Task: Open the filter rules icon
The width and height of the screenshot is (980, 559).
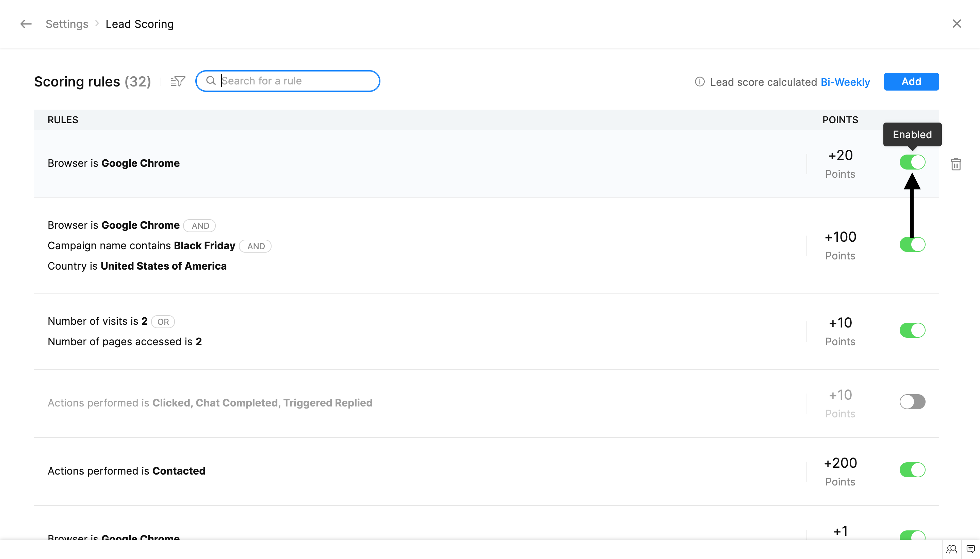Action: [178, 81]
